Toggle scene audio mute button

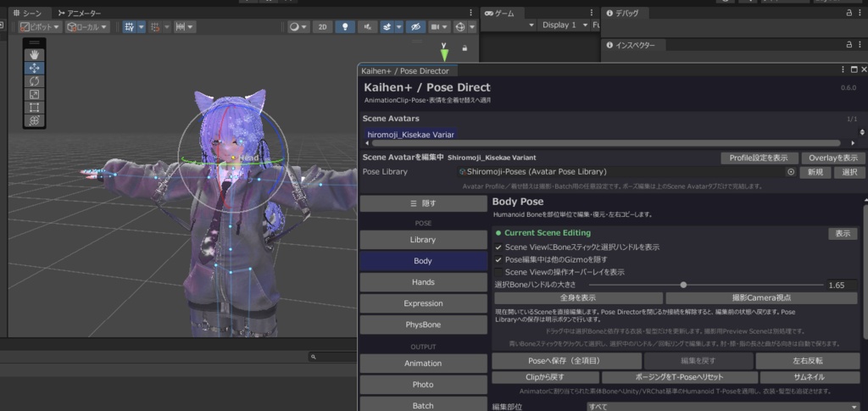(368, 26)
